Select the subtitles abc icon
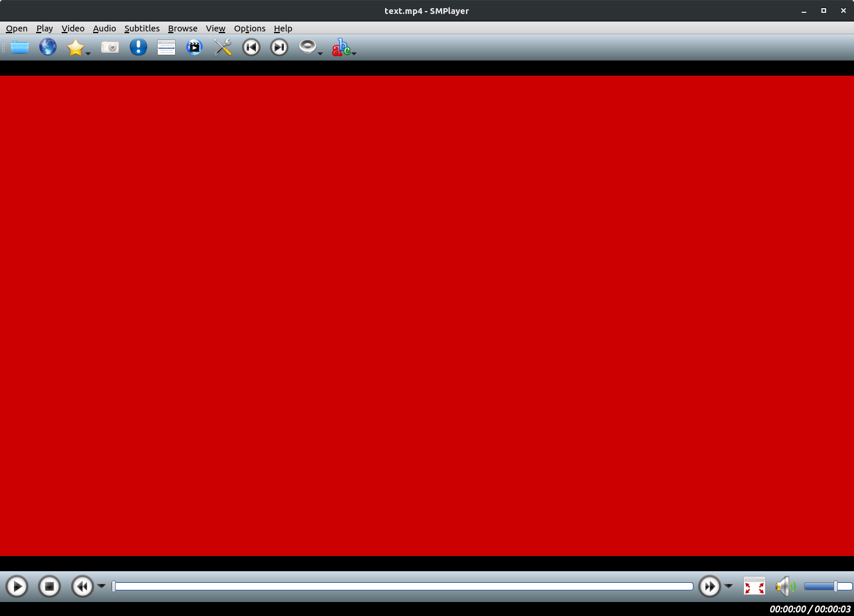The width and height of the screenshot is (854, 616). click(x=342, y=48)
